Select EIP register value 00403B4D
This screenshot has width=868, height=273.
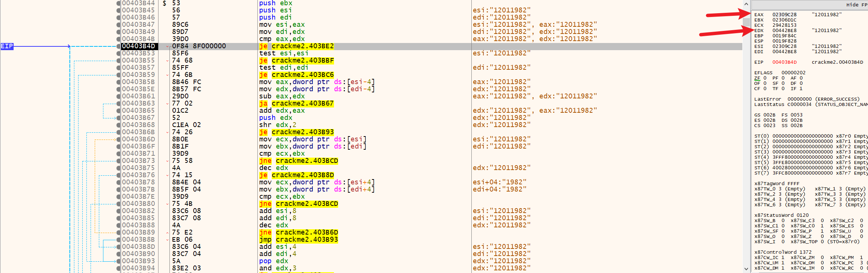(784, 62)
